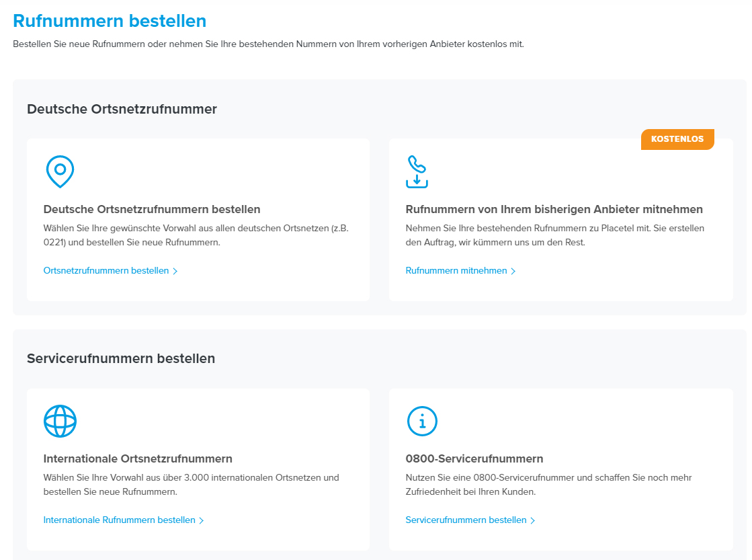Click chevron next to Servicerufnummern bestellen
752x560 pixels.
tap(532, 520)
